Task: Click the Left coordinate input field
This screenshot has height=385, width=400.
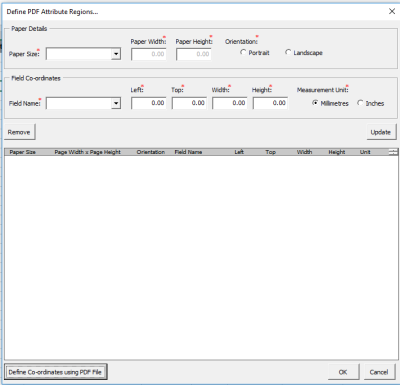Action: pyautogui.click(x=149, y=103)
